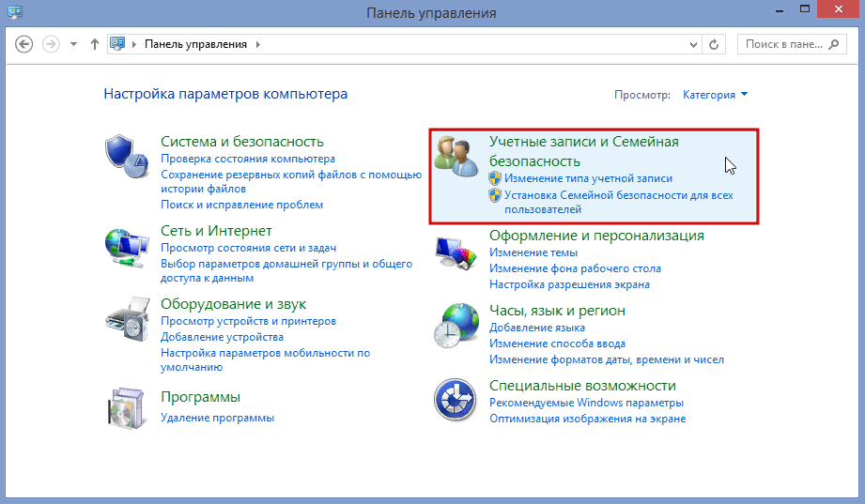
Task: Minimize the Control Panel window
Action: pyautogui.click(x=780, y=9)
